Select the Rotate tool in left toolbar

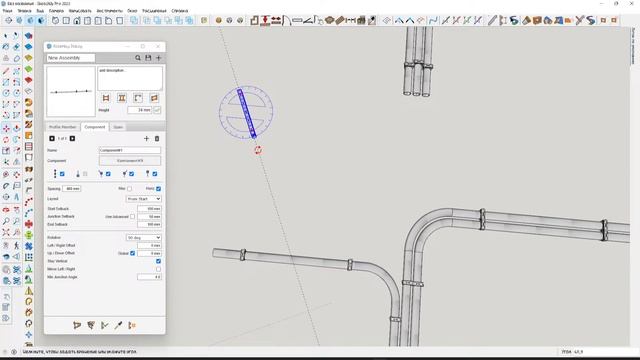click(6, 140)
